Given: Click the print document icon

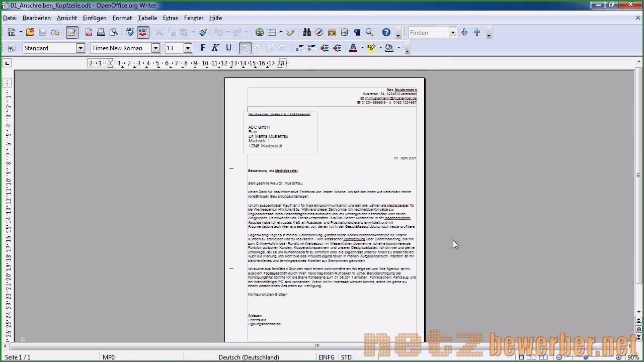Looking at the screenshot, I should pos(101,33).
